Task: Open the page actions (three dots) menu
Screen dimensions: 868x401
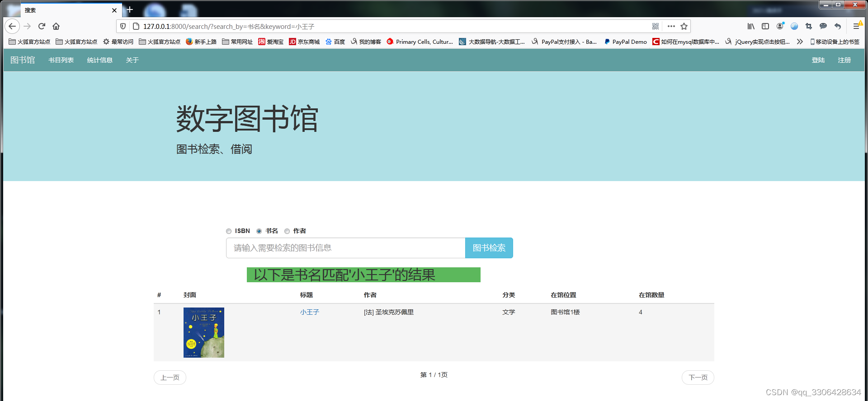Action: click(671, 26)
